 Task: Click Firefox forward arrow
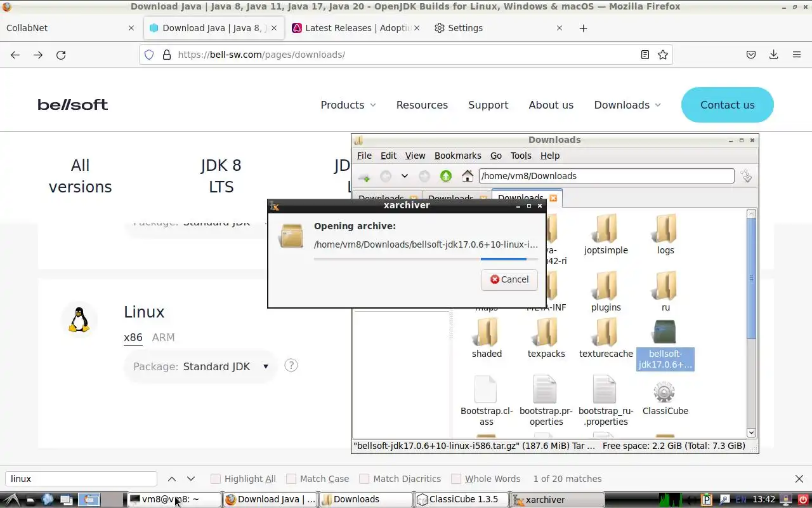pos(38,55)
